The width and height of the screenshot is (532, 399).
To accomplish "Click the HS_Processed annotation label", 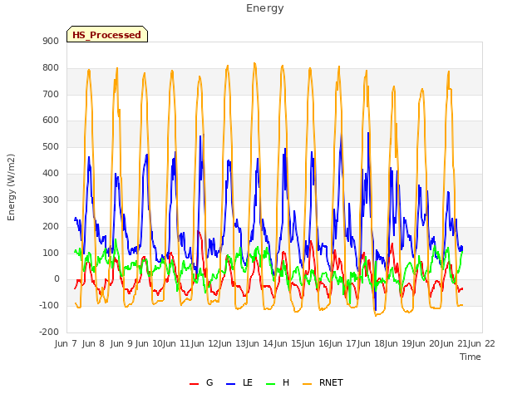I will click(x=107, y=34).
